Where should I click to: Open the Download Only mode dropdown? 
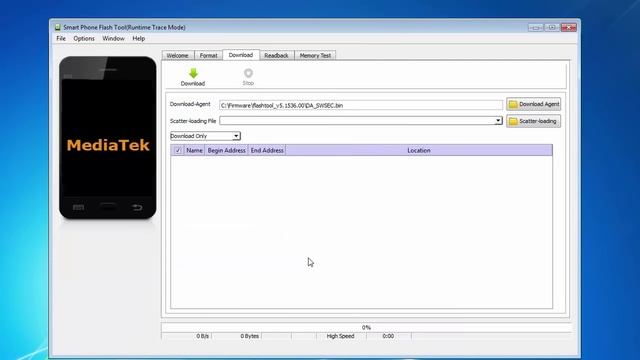click(x=205, y=136)
